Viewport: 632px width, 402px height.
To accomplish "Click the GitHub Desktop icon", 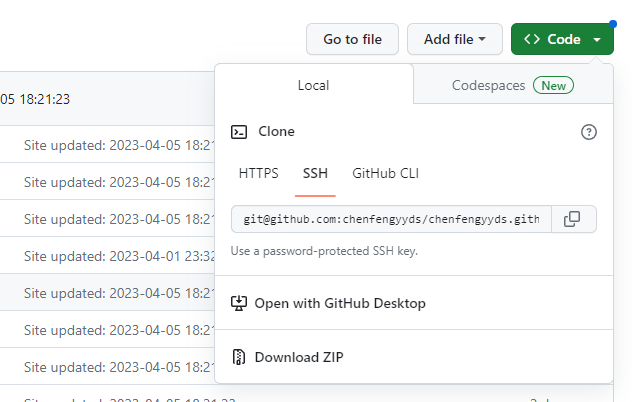I will 239,303.
